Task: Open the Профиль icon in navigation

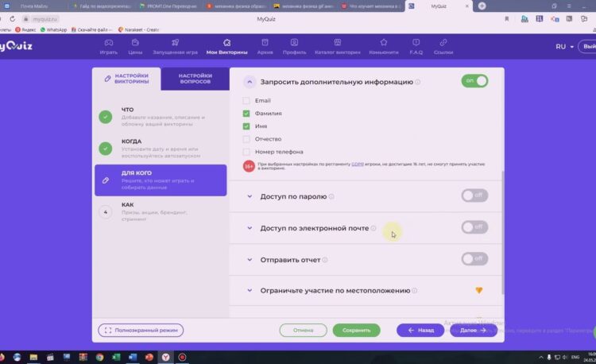Action: 294,42
